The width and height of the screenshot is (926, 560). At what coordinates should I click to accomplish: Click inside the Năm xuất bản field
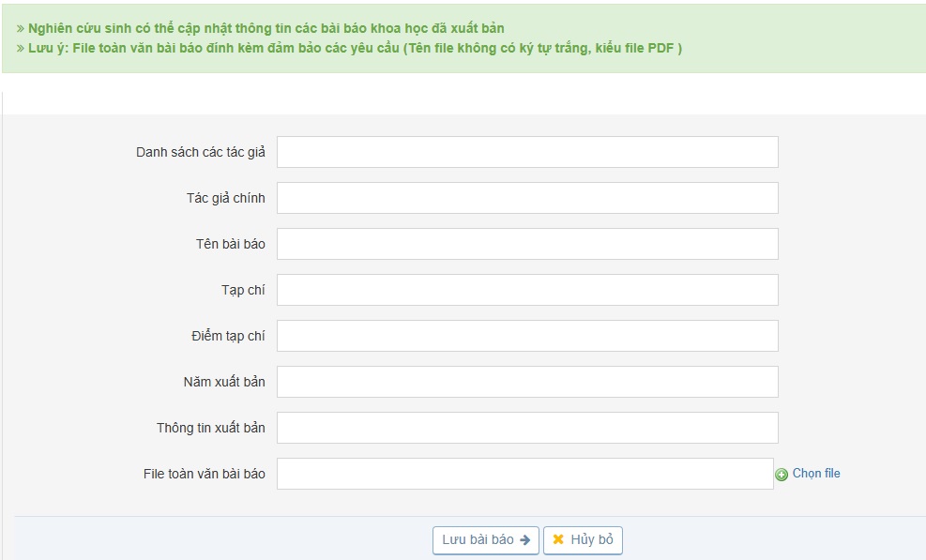point(527,382)
